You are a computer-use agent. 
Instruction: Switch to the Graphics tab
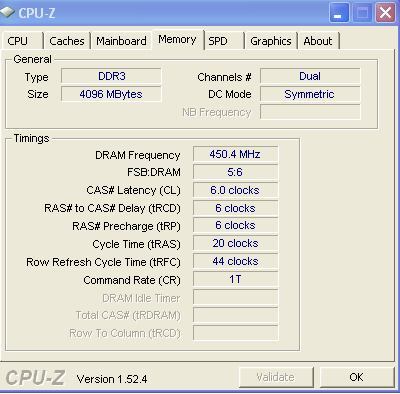coord(271,41)
